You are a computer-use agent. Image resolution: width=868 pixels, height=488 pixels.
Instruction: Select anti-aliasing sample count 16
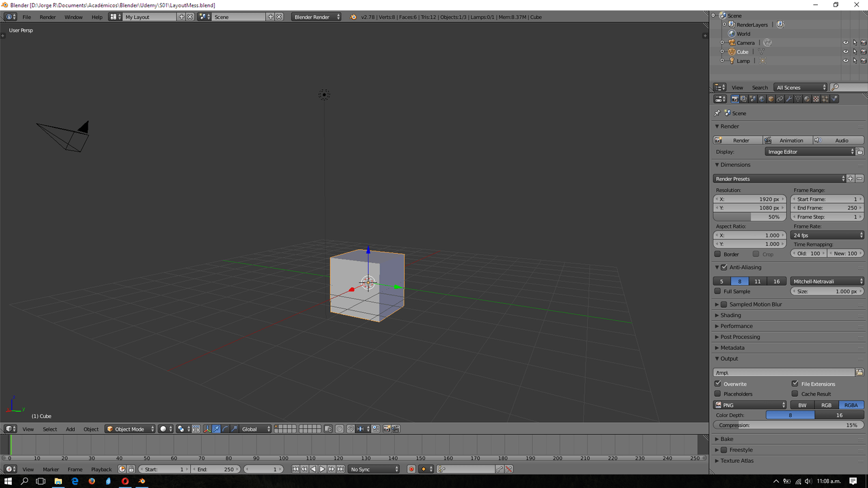776,282
